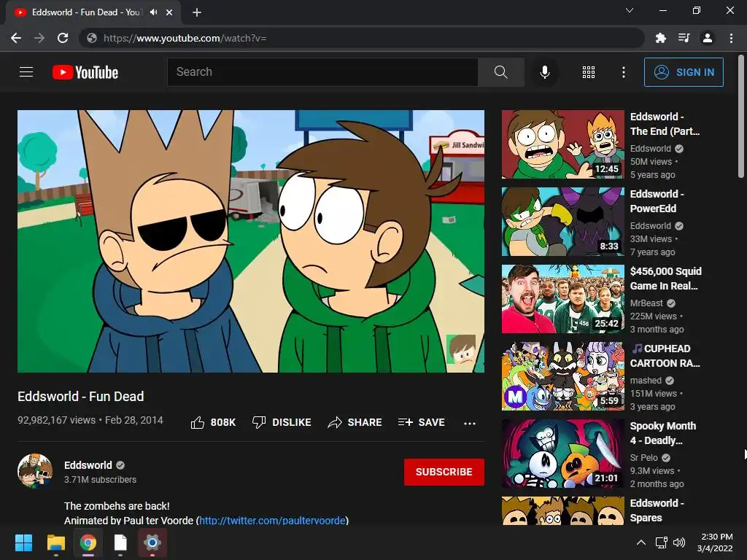Open the MrBeast channel name
This screenshot has height=560, width=747.
(x=646, y=303)
